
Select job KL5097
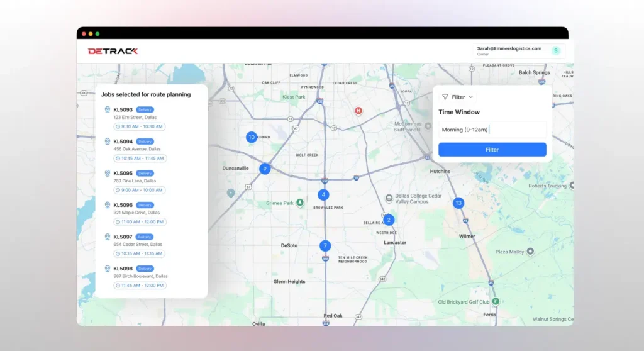pos(123,237)
